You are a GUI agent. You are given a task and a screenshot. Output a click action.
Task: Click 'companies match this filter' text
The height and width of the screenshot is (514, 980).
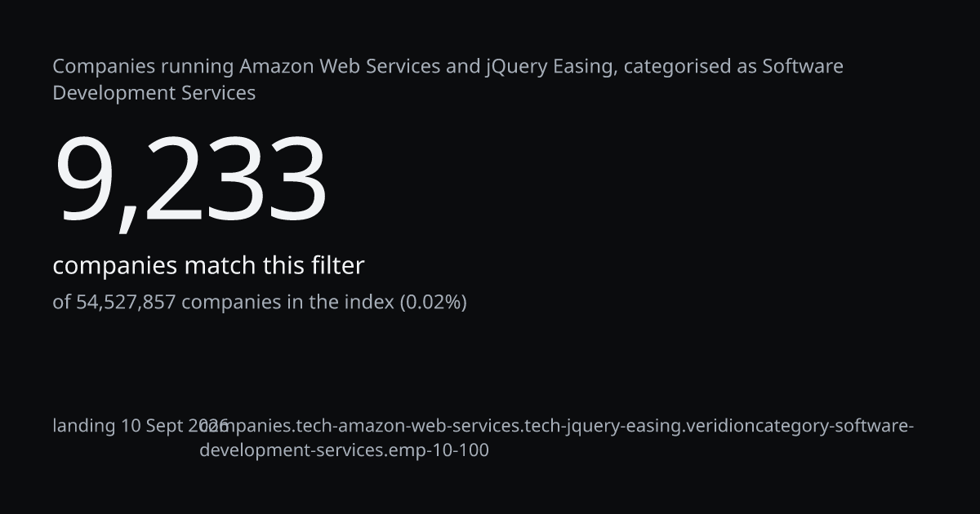(x=208, y=266)
